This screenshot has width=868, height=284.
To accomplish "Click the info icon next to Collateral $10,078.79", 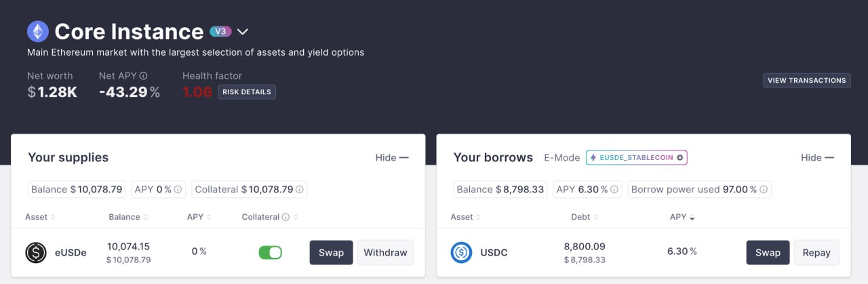I will click(300, 190).
